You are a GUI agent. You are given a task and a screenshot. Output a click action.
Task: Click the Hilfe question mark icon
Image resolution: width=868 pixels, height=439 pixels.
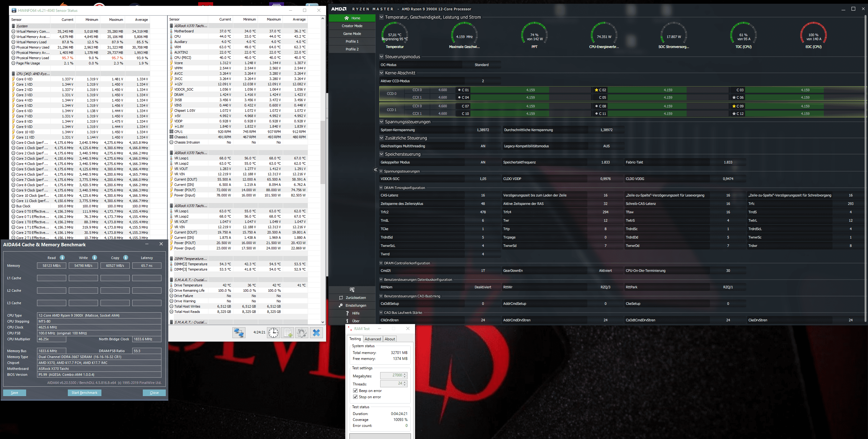click(x=347, y=313)
